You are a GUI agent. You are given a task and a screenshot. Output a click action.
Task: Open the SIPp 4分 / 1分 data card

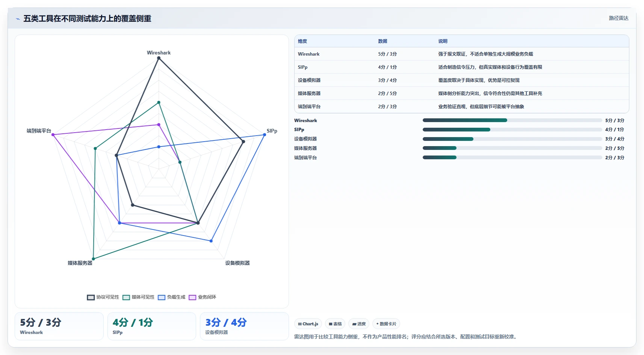(x=152, y=326)
